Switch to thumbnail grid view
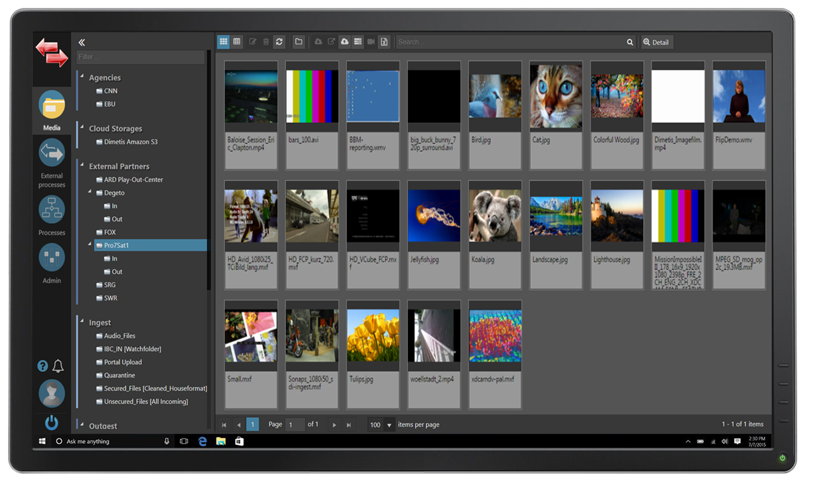 tap(224, 42)
